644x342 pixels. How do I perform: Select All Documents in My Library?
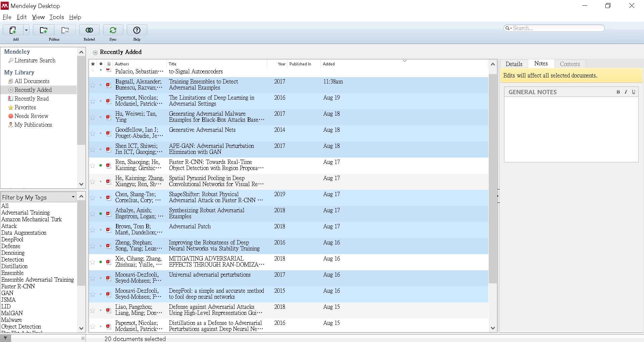click(x=32, y=81)
